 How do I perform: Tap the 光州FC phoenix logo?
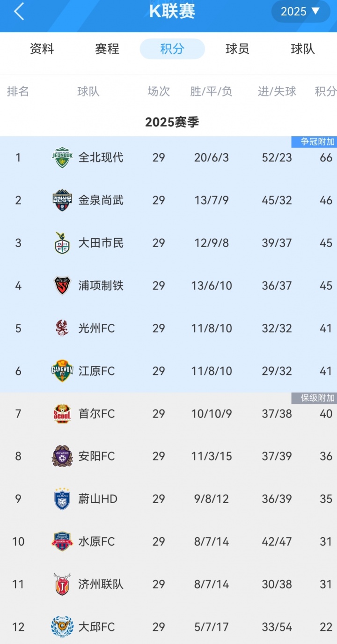pos(62,328)
